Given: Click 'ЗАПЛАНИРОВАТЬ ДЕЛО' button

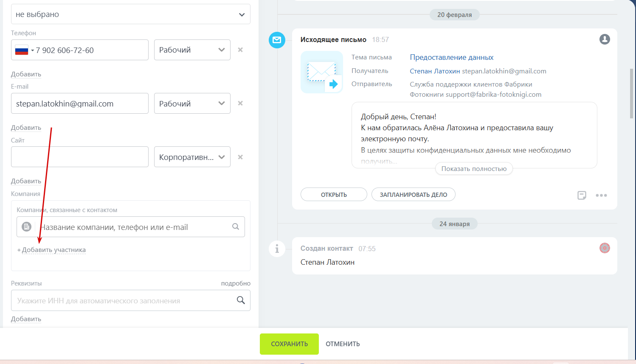Looking at the screenshot, I should 413,195.
